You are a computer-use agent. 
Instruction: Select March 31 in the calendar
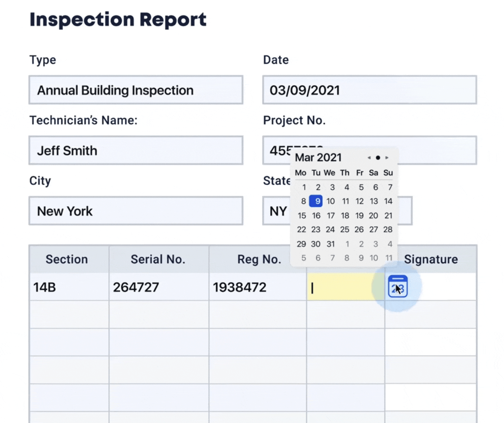click(330, 244)
